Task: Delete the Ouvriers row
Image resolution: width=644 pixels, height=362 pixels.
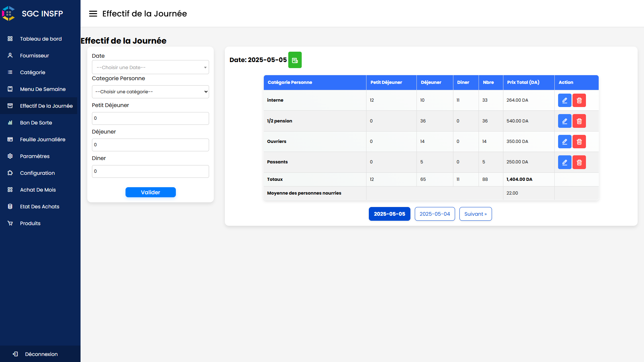Action: tap(579, 142)
